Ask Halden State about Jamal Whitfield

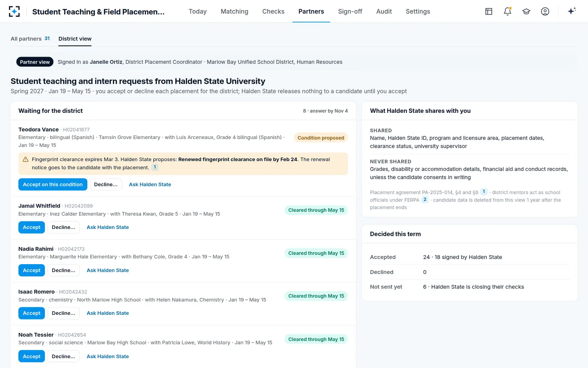pos(108,227)
